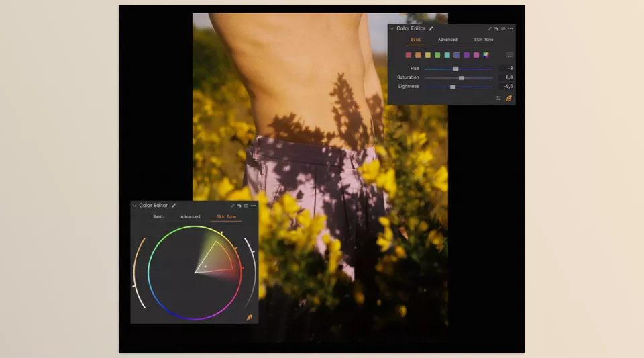
Task: Click the orange hue marker on wheel rim
Action: pyautogui.click(x=235, y=248)
